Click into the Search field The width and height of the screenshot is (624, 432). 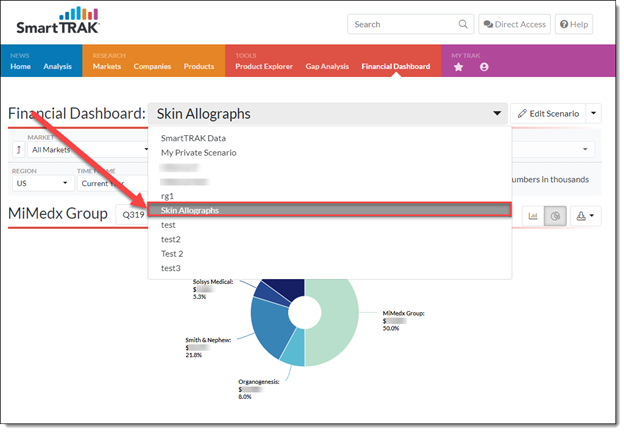tap(410, 24)
